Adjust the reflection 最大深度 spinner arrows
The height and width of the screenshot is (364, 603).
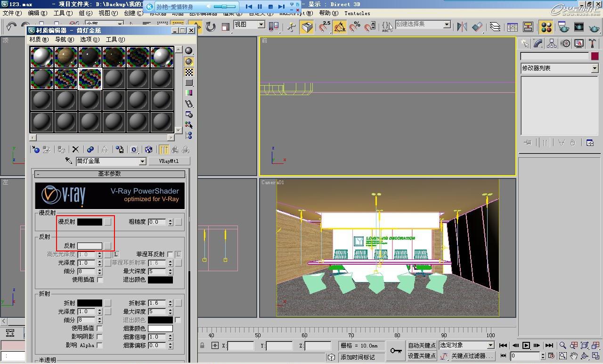(x=171, y=271)
